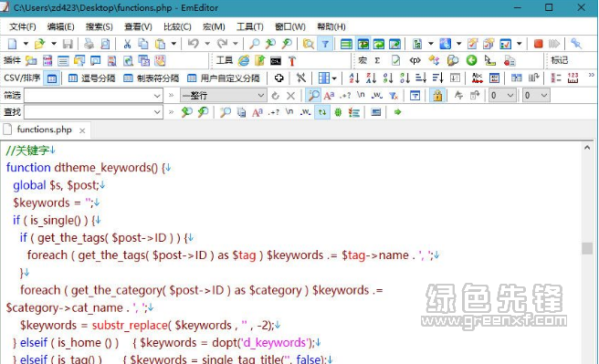Image resolution: width=599 pixels, height=364 pixels.
Task: Click the Save floppy disk icon
Action: (x=68, y=44)
